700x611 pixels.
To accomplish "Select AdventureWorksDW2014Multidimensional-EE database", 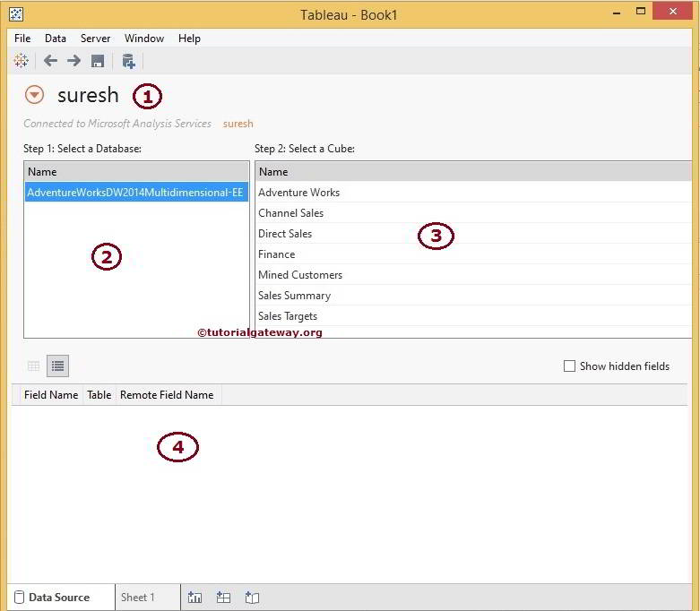I will click(x=136, y=193).
